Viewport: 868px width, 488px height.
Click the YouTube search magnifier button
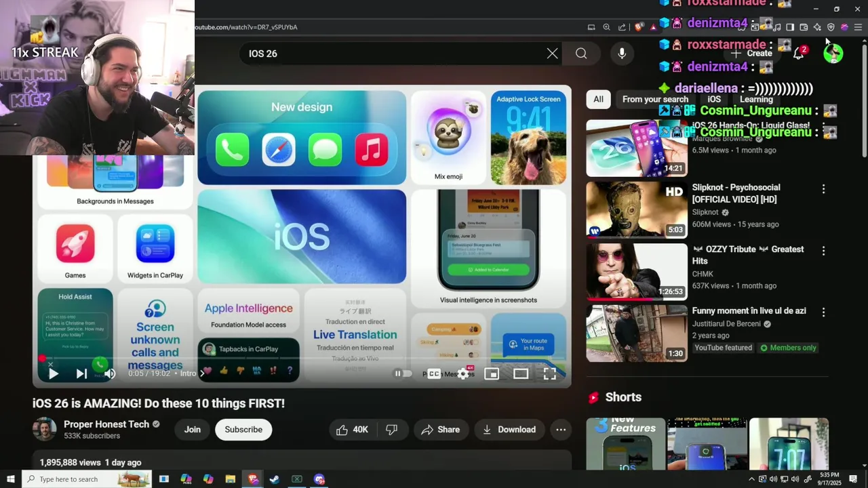point(581,54)
